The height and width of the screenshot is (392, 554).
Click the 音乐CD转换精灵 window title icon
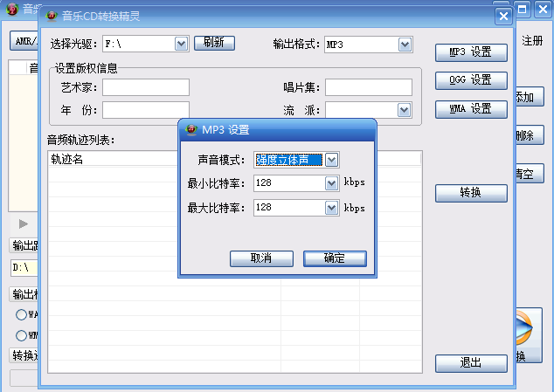click(x=52, y=16)
